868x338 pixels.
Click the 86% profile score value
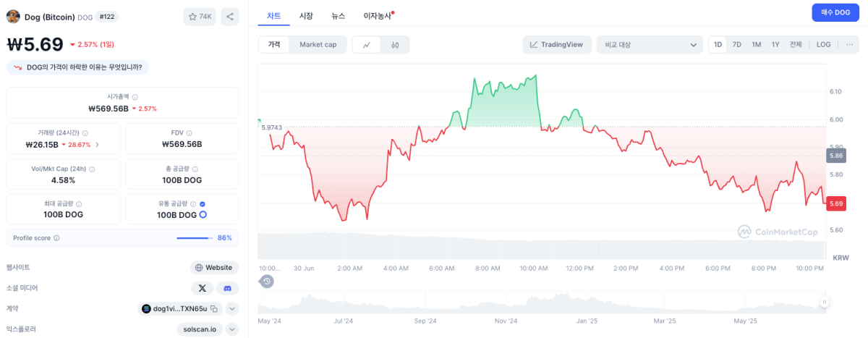tap(224, 237)
